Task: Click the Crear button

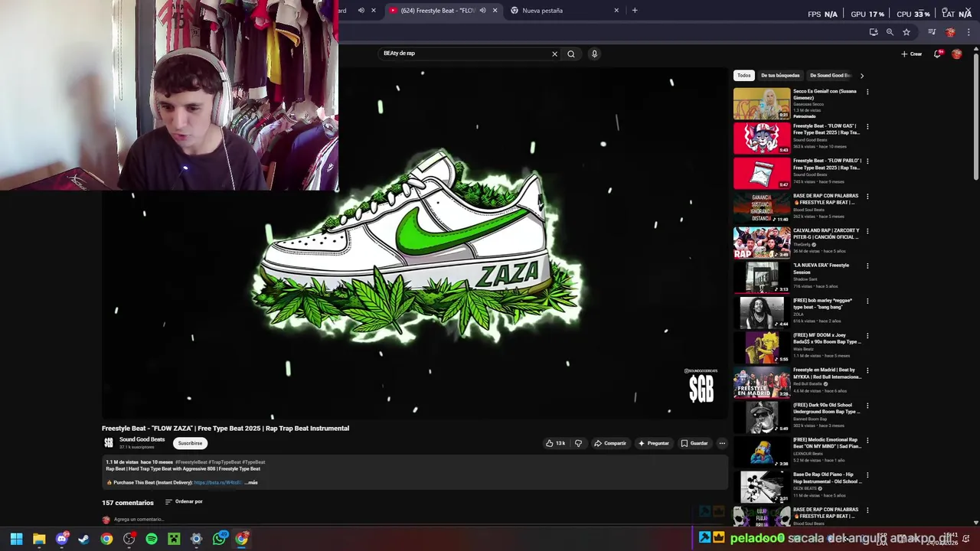Action: tap(912, 54)
